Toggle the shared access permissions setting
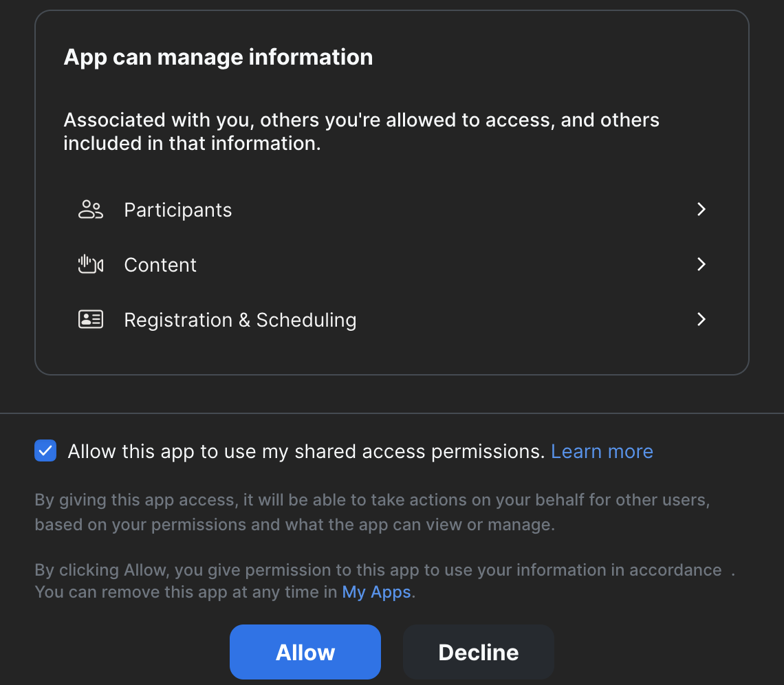 45,450
